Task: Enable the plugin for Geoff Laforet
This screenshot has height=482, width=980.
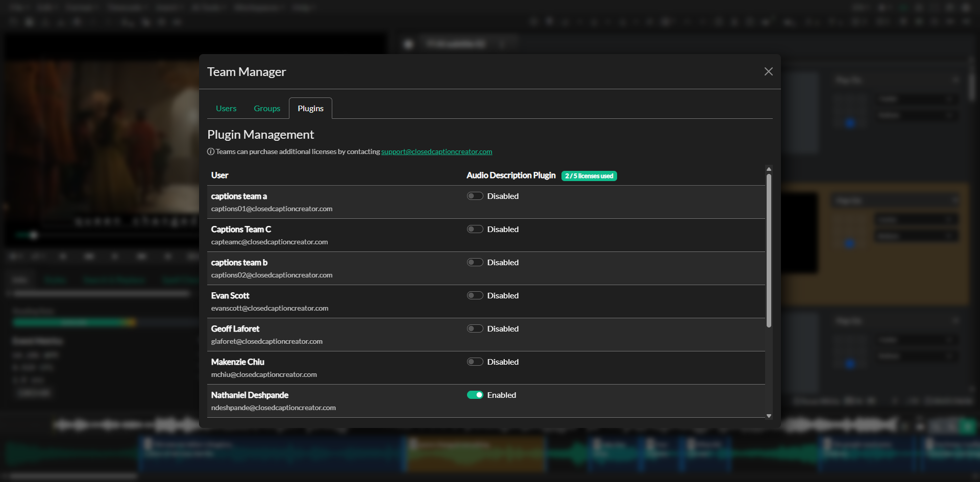Action: (x=475, y=328)
